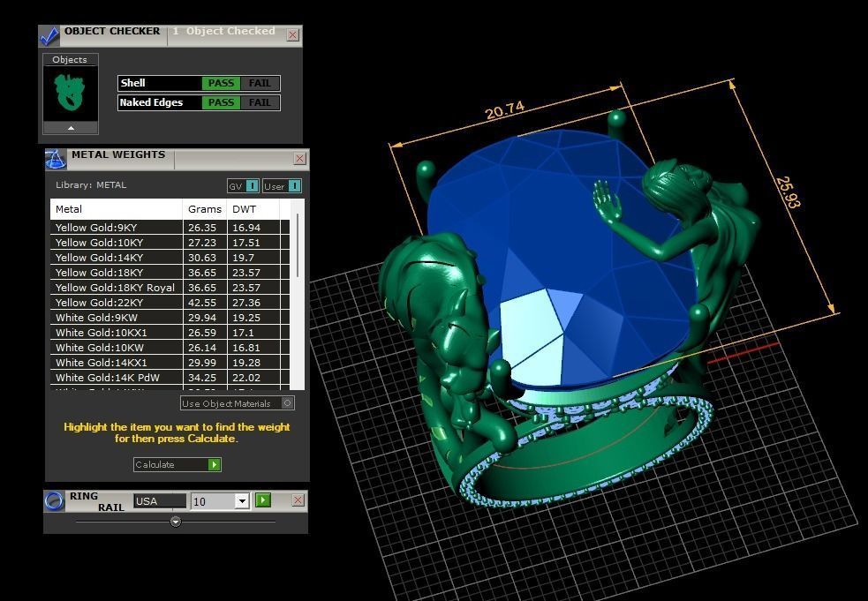Image resolution: width=868 pixels, height=601 pixels.
Task: Sort by the Metal column header
Action: coord(117,209)
